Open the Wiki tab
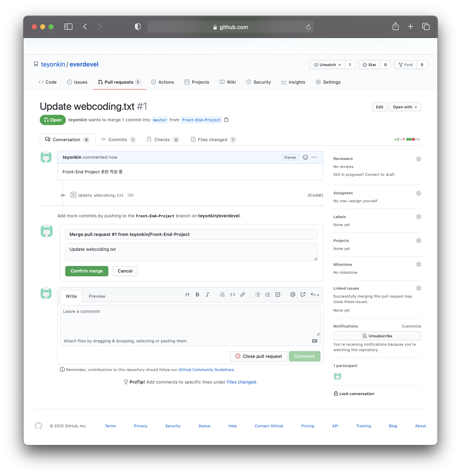The width and height of the screenshot is (461, 476). click(x=228, y=82)
